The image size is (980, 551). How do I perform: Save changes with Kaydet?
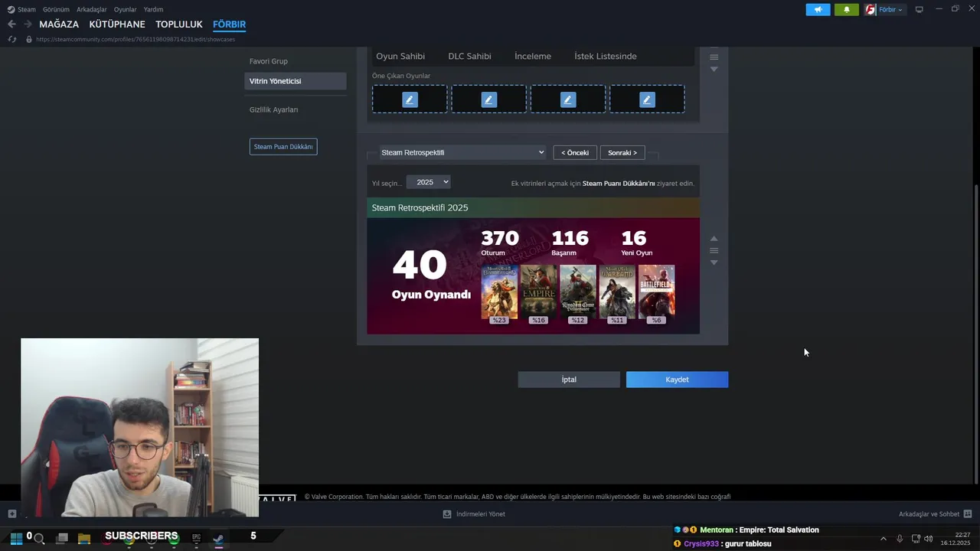tap(677, 380)
